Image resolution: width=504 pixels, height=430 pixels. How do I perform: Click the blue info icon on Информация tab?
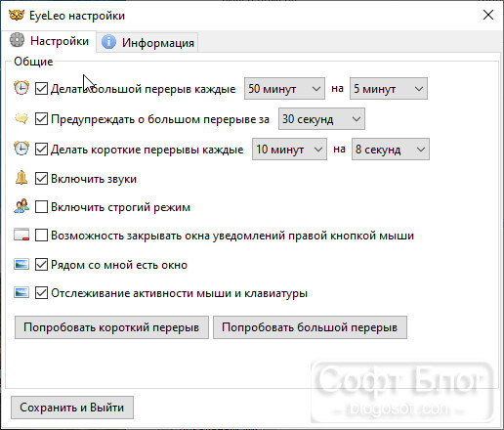[x=108, y=42]
